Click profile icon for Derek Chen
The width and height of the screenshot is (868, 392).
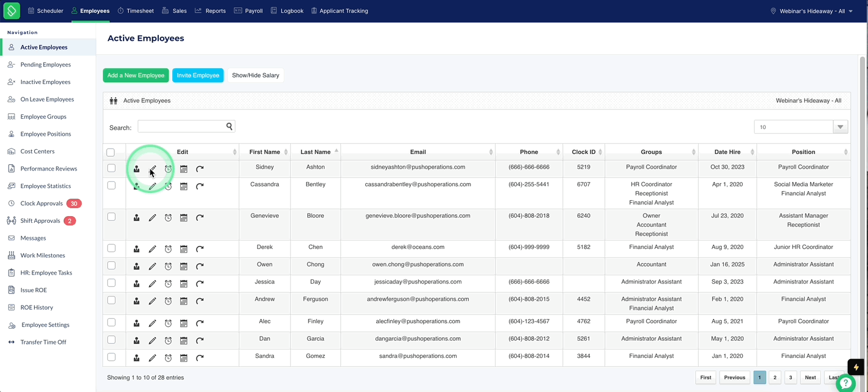136,249
